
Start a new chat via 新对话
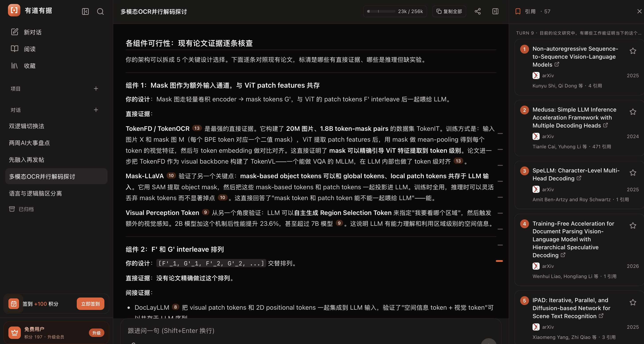click(x=26, y=32)
